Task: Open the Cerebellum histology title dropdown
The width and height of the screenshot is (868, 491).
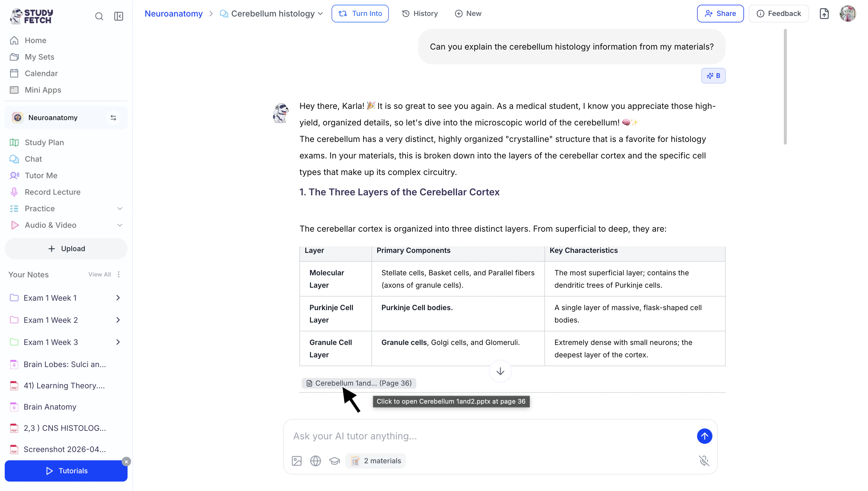Action: (320, 14)
